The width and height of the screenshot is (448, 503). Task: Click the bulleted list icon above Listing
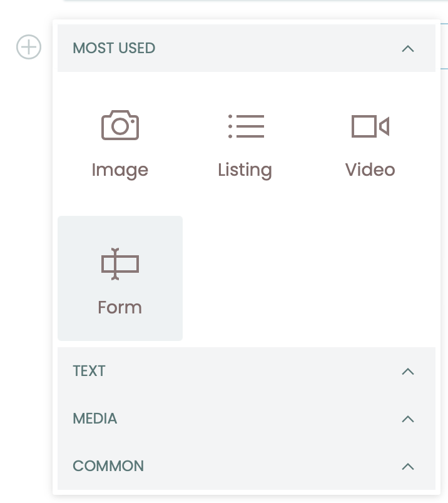[245, 125]
